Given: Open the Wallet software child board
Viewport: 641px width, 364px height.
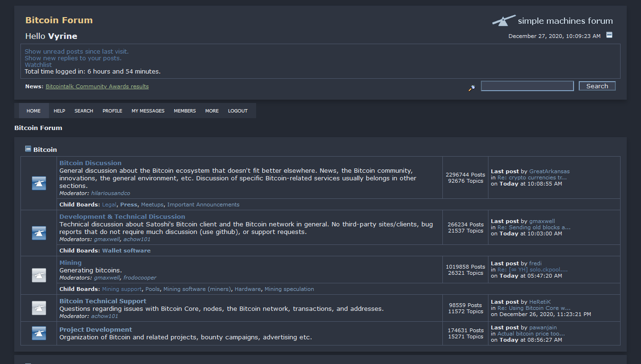Looking at the screenshot, I should [126, 250].
